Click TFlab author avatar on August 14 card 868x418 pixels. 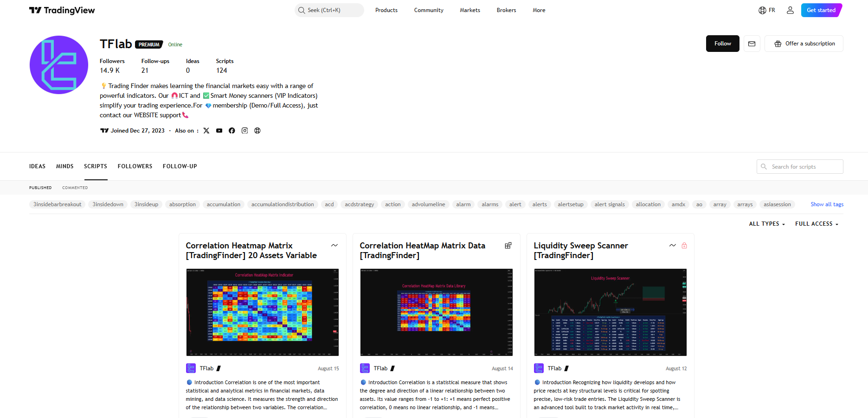pyautogui.click(x=365, y=368)
